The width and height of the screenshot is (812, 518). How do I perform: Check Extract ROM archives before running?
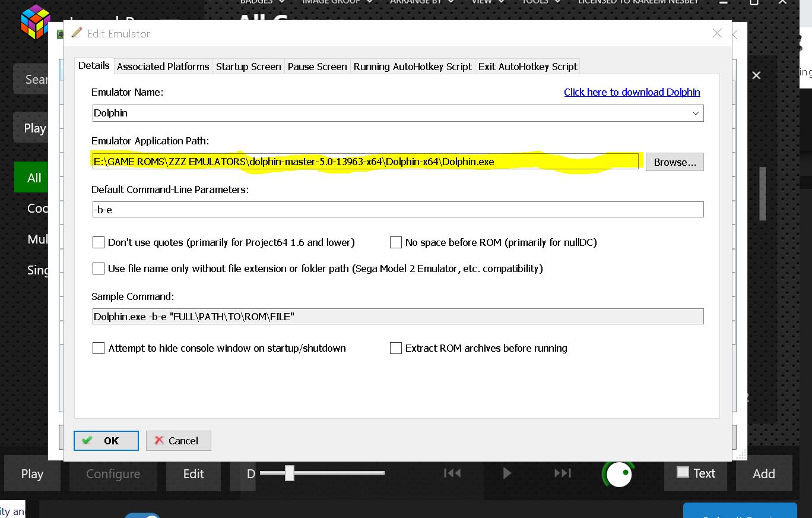(396, 348)
